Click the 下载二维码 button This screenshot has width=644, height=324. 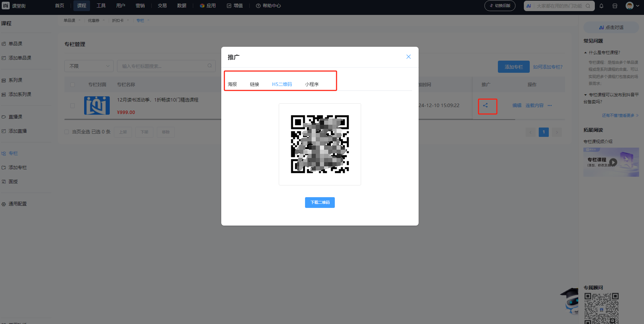(x=320, y=202)
